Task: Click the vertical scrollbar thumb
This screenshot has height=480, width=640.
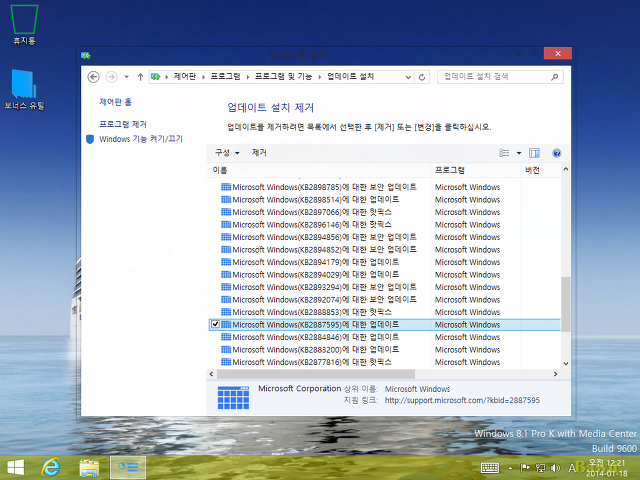Action: point(565,303)
